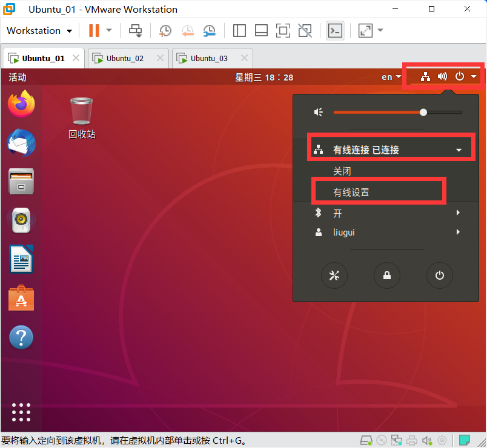
Task: Open Ubuntu Software from the dock
Action: tap(21, 298)
